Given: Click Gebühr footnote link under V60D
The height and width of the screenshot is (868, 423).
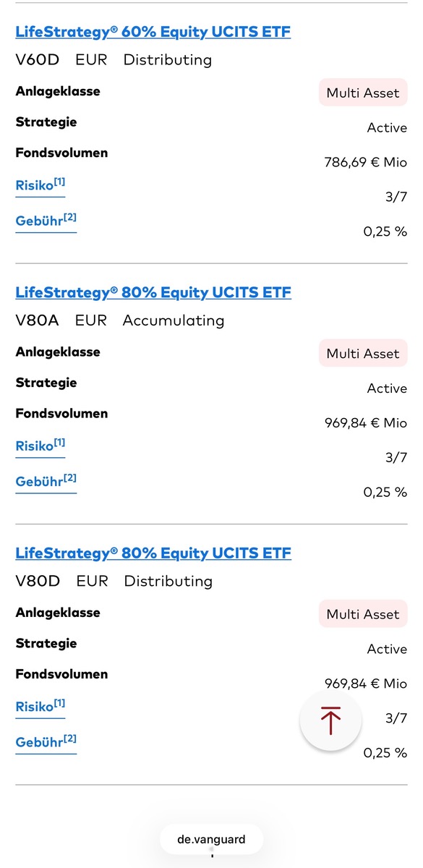Looking at the screenshot, I should pos(46,221).
